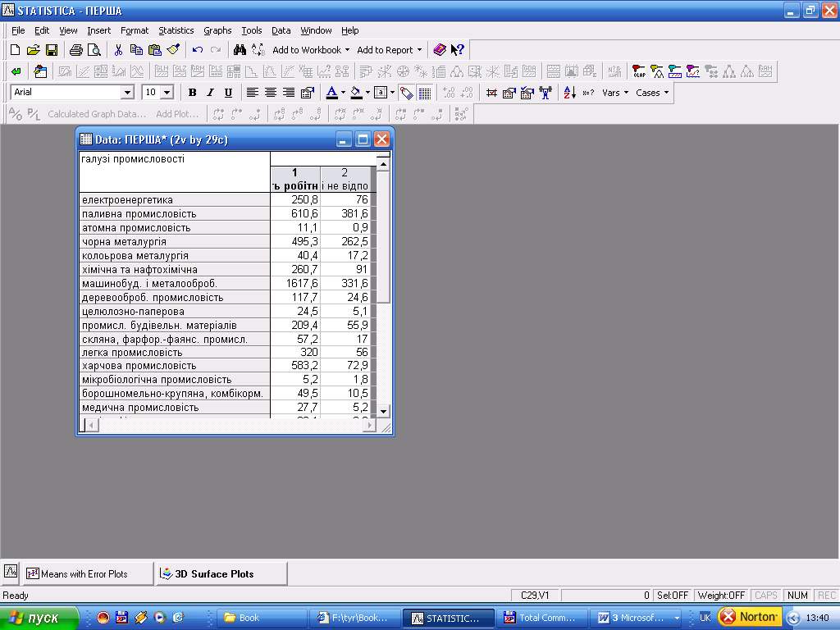Save the spreadsheet with the floppy icon
Screen dimensions: 840x630
[x=52, y=50]
